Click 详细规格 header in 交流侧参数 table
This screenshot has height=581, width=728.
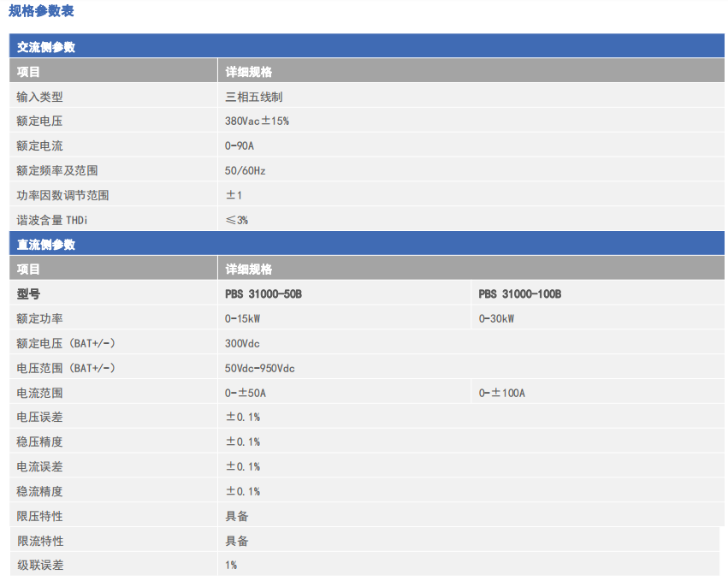pyautogui.click(x=249, y=72)
